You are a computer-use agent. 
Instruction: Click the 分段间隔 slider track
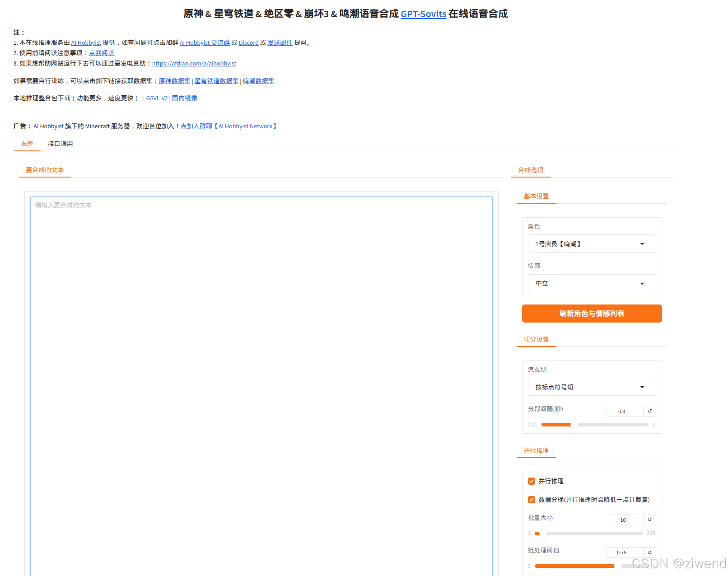pos(594,425)
